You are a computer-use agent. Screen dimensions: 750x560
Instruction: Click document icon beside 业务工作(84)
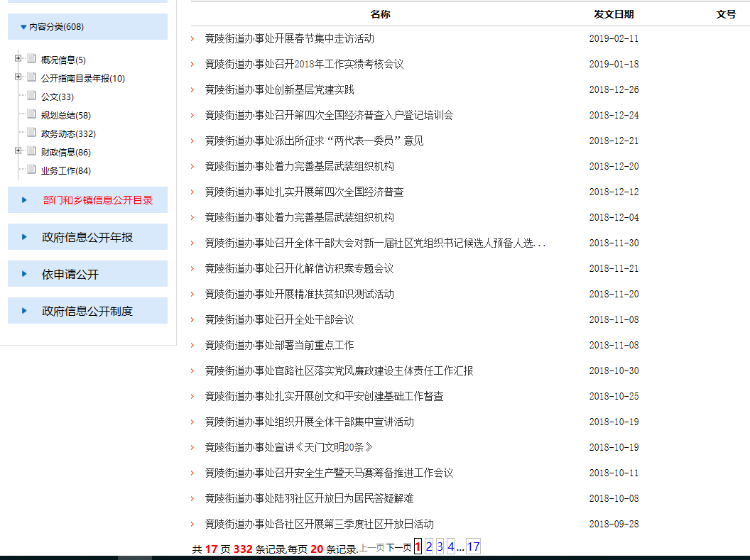click(31, 170)
